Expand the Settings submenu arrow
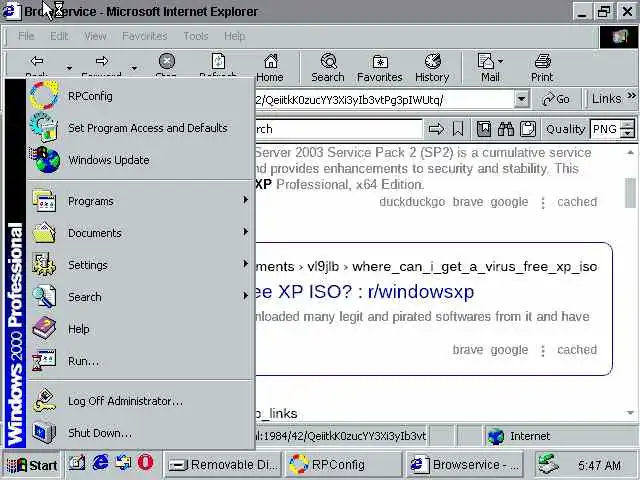Image resolution: width=640 pixels, height=480 pixels. (245, 264)
